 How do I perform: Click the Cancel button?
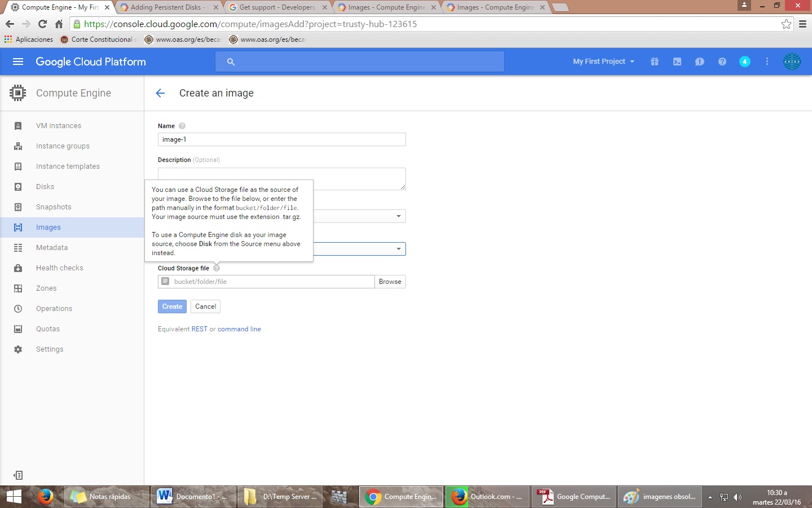coord(205,306)
